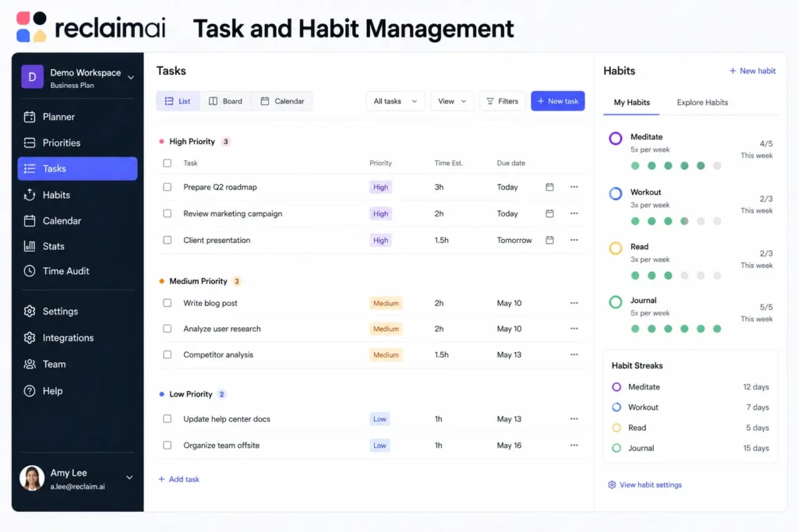This screenshot has height=532, width=798.
Task: Open Habits in the sidebar
Action: pos(77,195)
